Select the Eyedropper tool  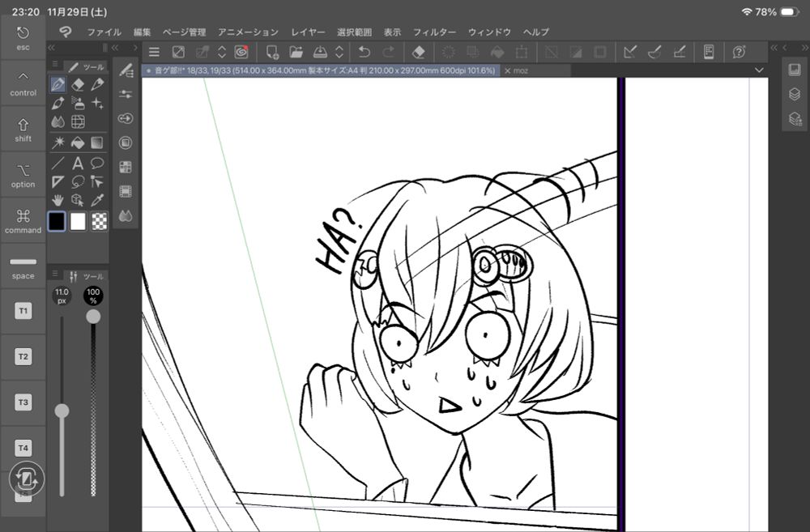[97, 200]
